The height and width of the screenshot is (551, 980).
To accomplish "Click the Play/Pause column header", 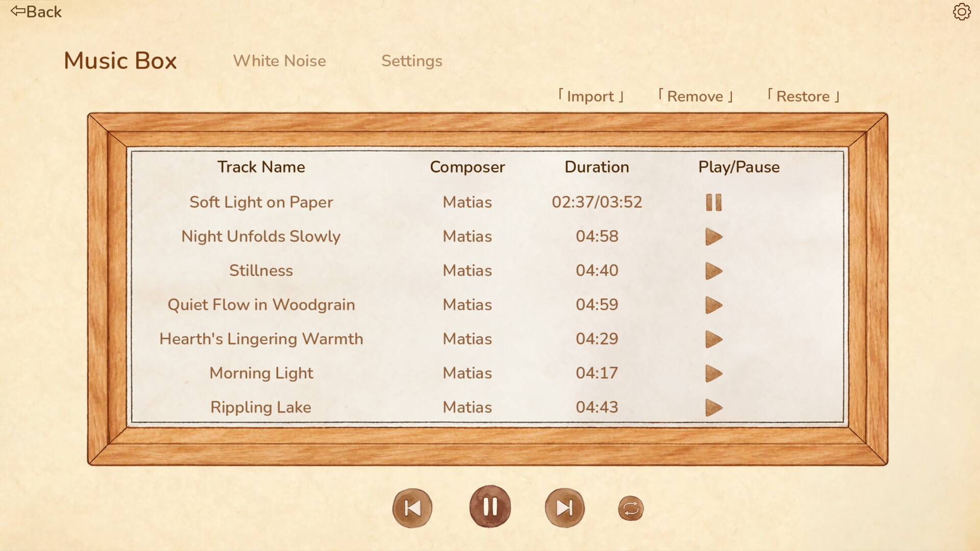I will 739,167.
